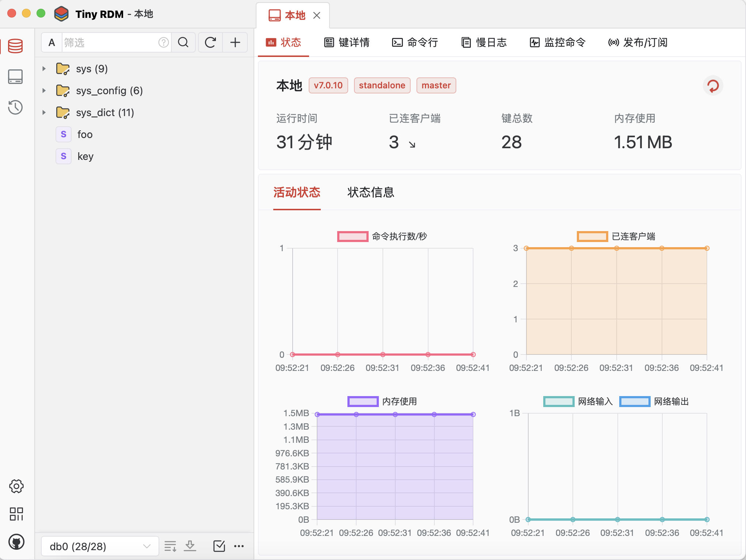Open the 监控命令 tab
Viewport: 746px width, 560px height.
(558, 43)
